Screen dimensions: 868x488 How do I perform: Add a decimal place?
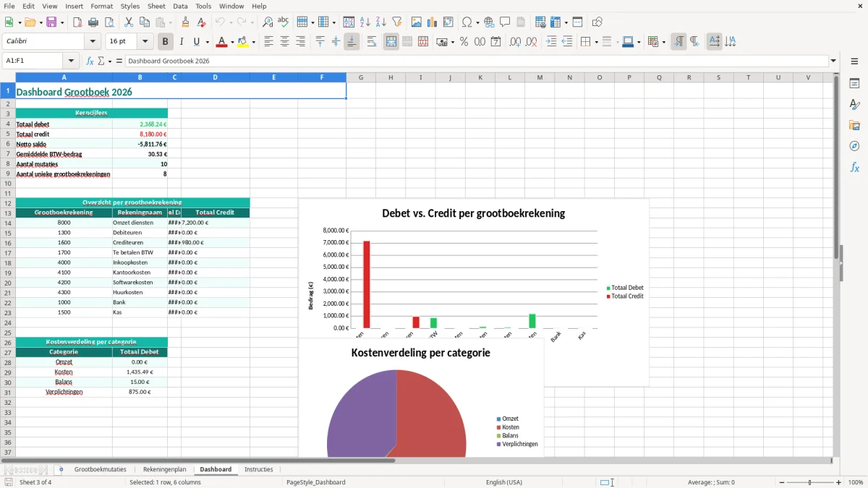(x=516, y=42)
